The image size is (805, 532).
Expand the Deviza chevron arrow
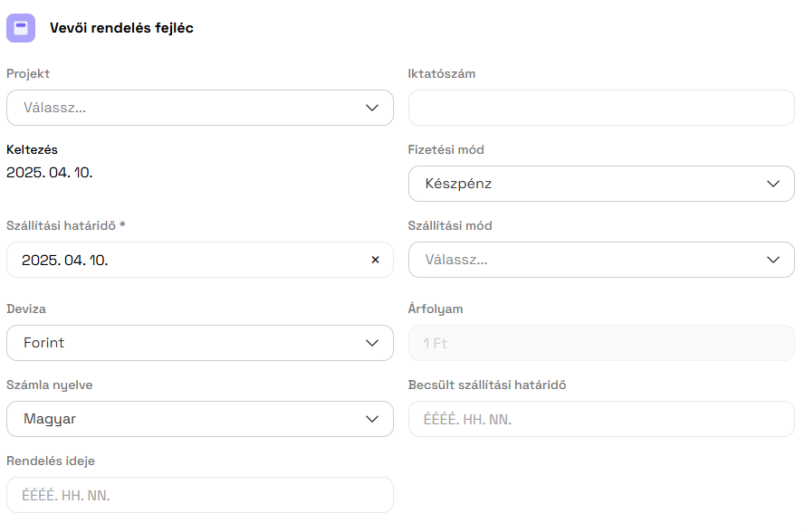pos(372,343)
